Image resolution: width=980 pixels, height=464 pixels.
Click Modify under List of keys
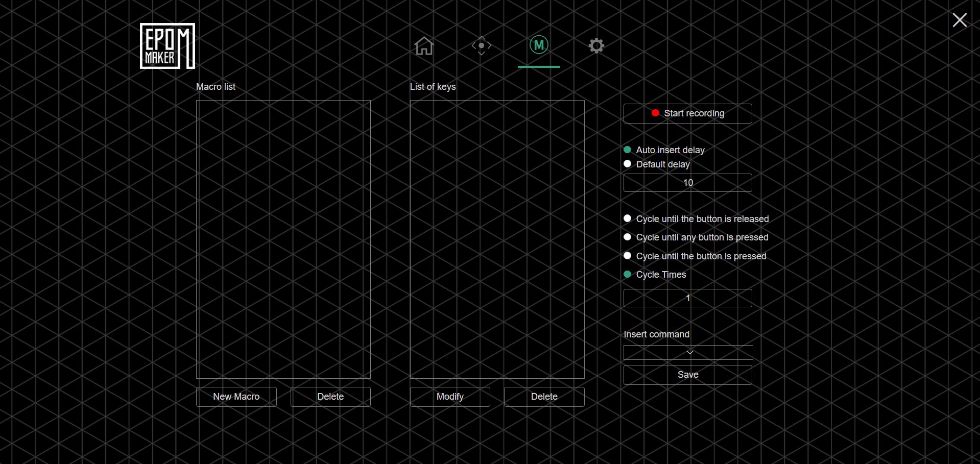click(450, 397)
